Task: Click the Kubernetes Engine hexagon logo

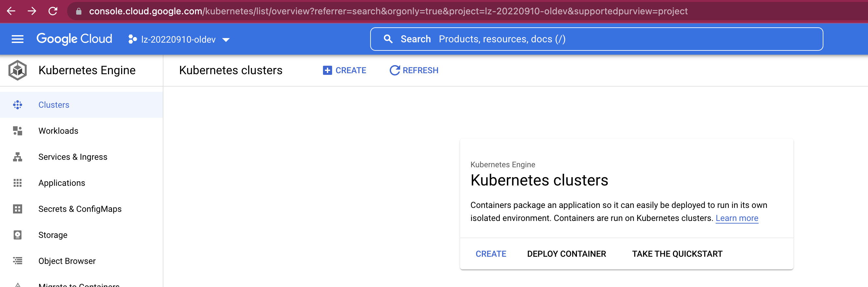Action: pos(18,70)
